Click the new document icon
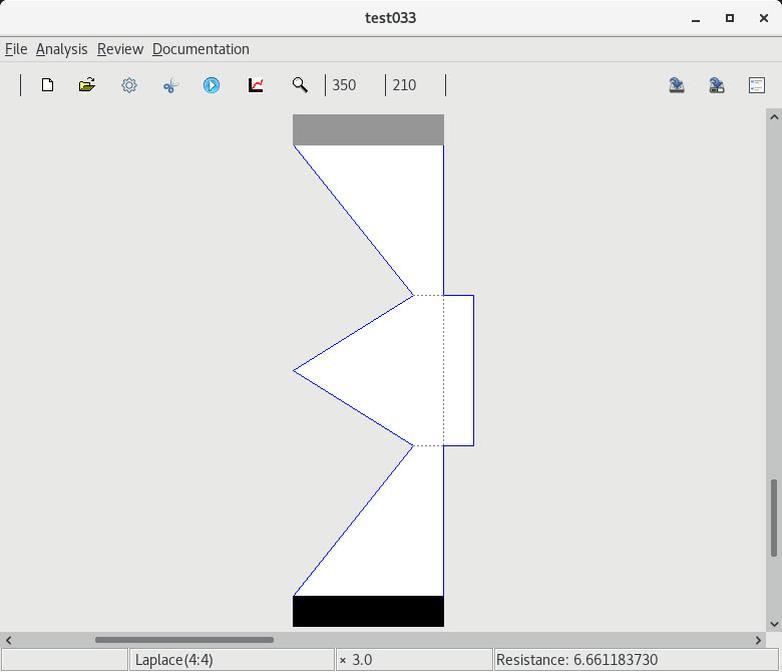Viewport: 782px width, 672px height. 47,85
